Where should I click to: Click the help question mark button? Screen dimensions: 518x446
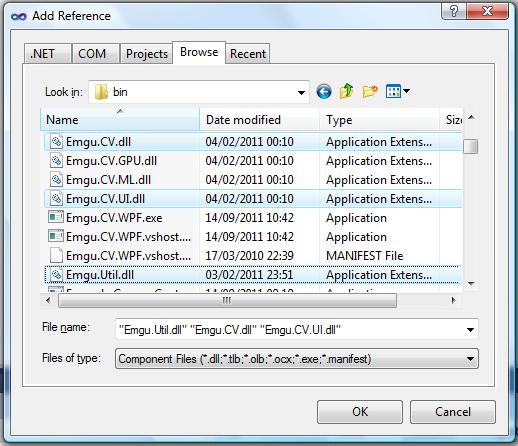[454, 11]
